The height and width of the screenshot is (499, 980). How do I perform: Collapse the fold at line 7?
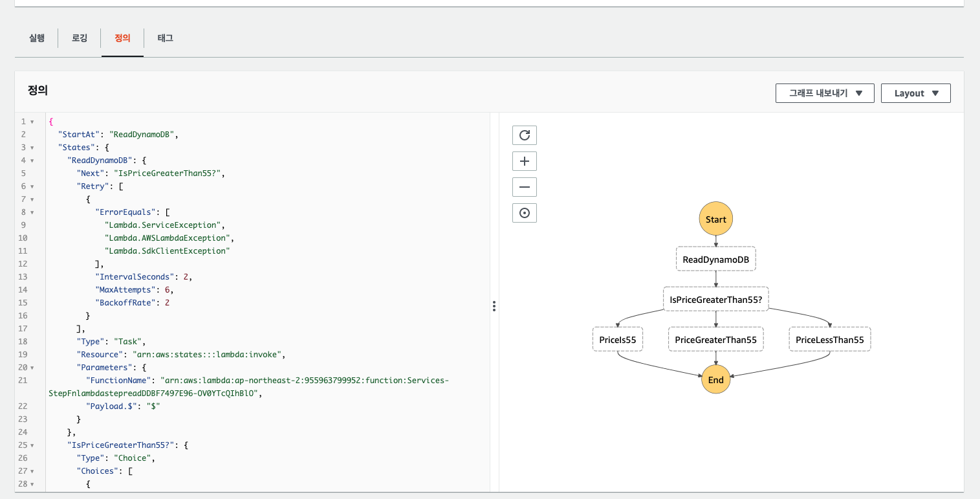[32, 199]
